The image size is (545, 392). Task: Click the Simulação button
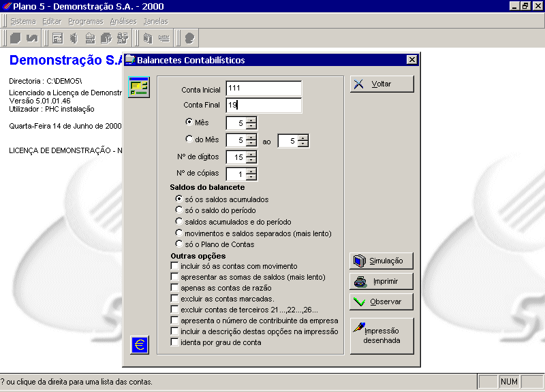(x=381, y=261)
